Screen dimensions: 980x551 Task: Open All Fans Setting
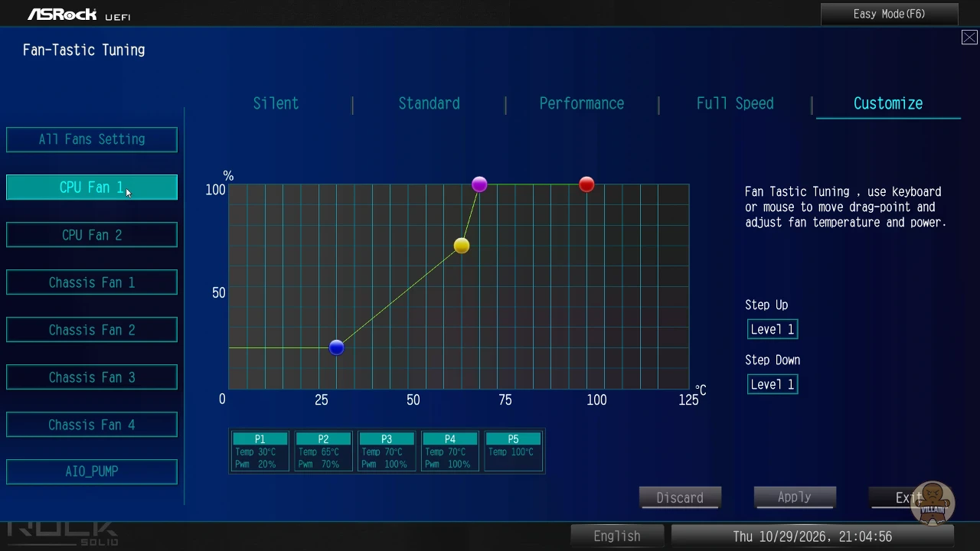click(92, 139)
